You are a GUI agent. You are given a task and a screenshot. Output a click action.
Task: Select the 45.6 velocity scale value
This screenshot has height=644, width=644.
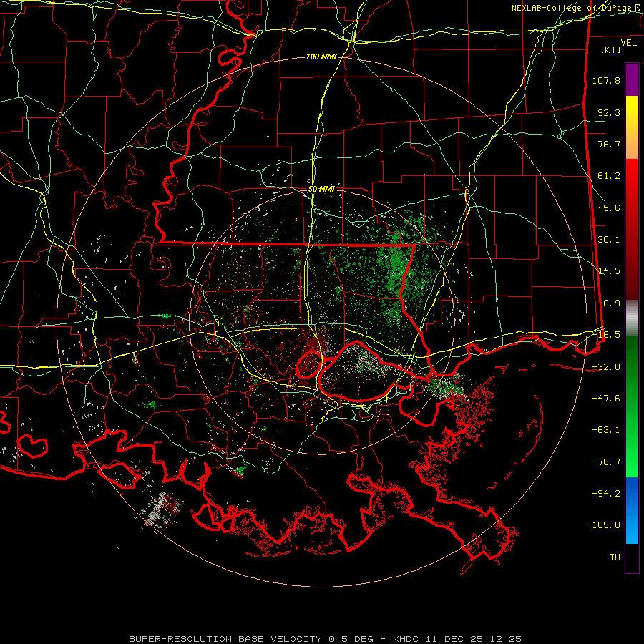pyautogui.click(x=609, y=208)
